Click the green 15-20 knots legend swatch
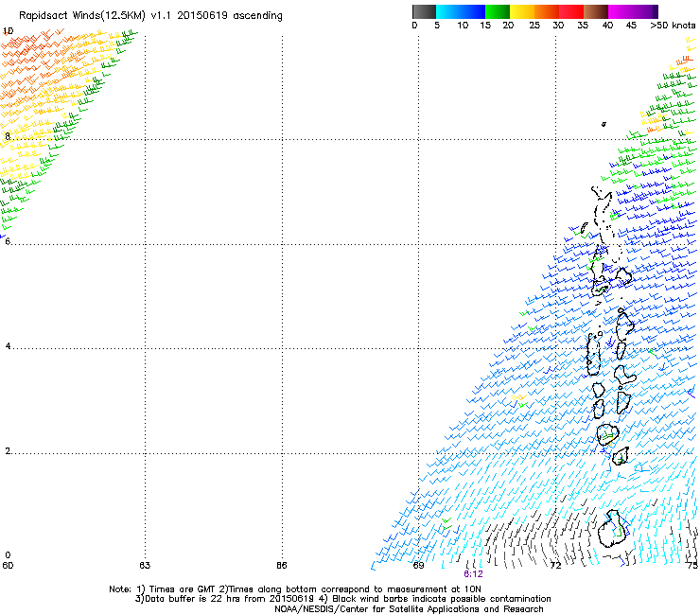 click(498, 11)
